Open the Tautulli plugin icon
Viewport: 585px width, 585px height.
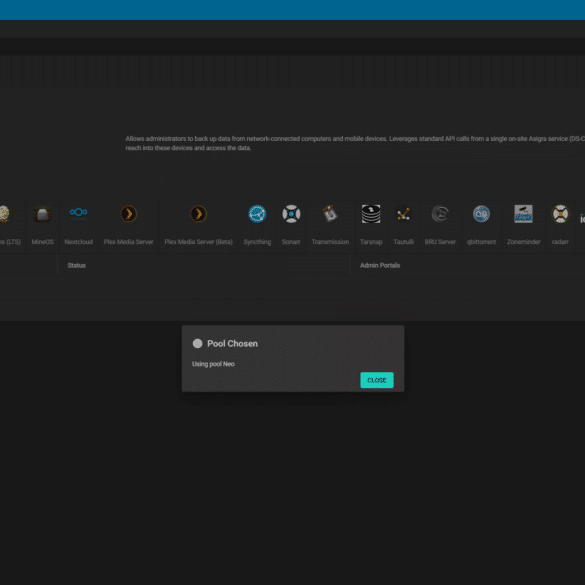(x=403, y=214)
